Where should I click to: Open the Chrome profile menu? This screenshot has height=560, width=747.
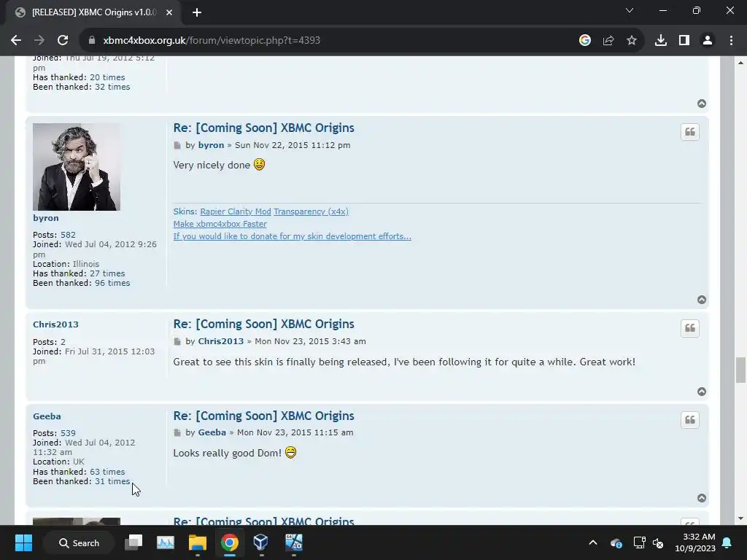(x=708, y=41)
